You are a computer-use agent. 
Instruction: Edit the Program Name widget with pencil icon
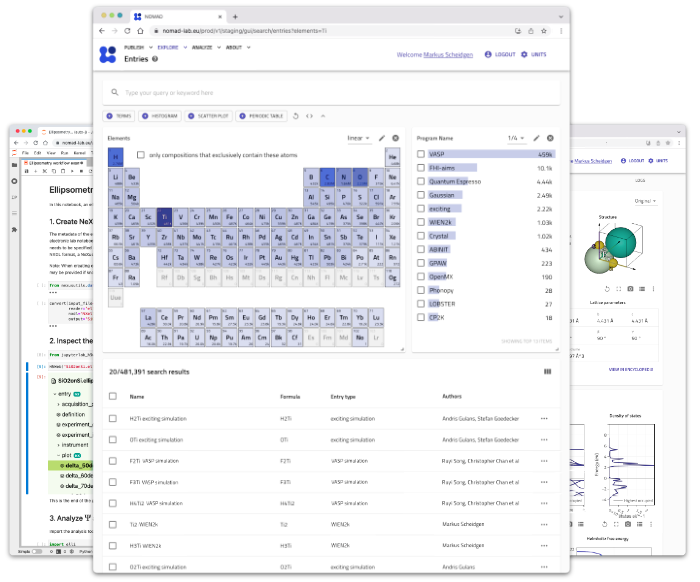pos(537,138)
